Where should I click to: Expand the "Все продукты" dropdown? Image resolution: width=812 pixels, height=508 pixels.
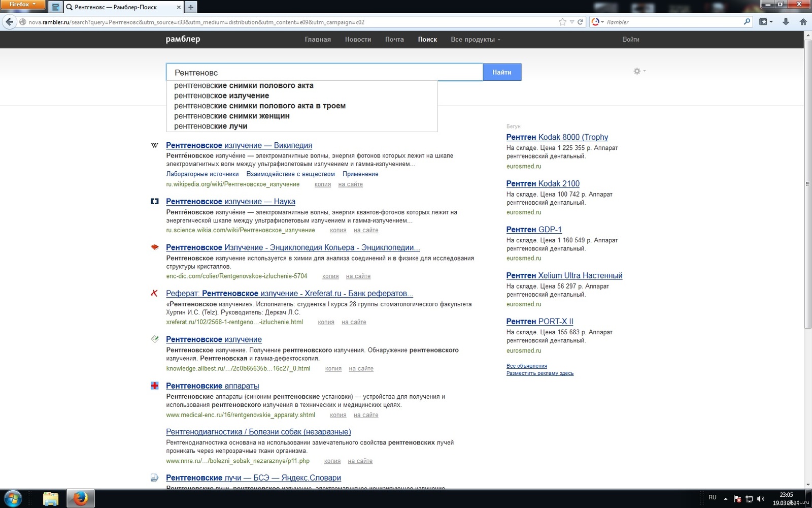click(475, 40)
